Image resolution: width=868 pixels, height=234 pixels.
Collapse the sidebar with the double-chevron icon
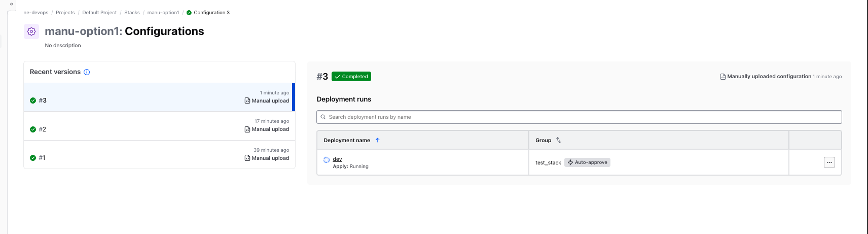click(11, 4)
